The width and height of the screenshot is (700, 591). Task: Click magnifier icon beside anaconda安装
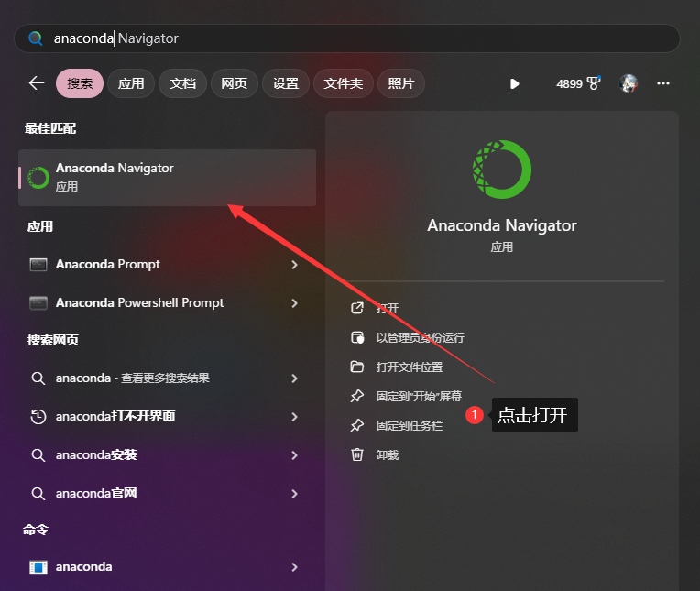click(x=38, y=455)
